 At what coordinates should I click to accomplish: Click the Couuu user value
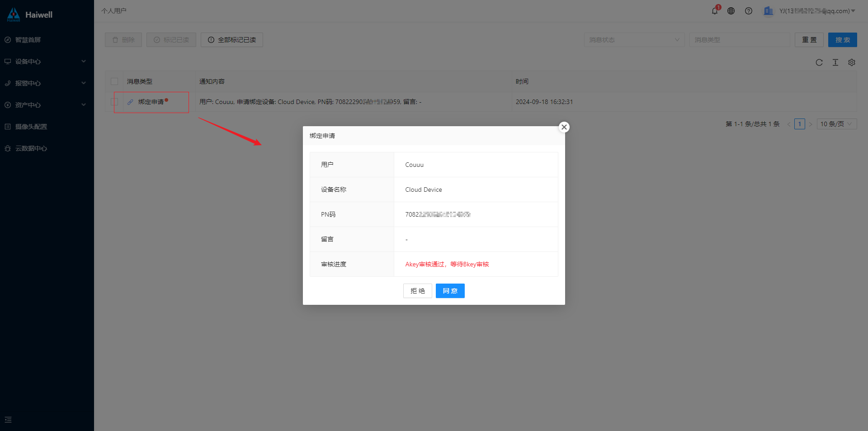415,165
